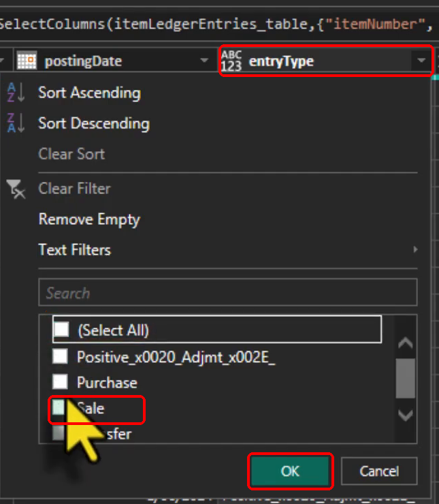Click the postingDate date type icon

[x=27, y=61]
